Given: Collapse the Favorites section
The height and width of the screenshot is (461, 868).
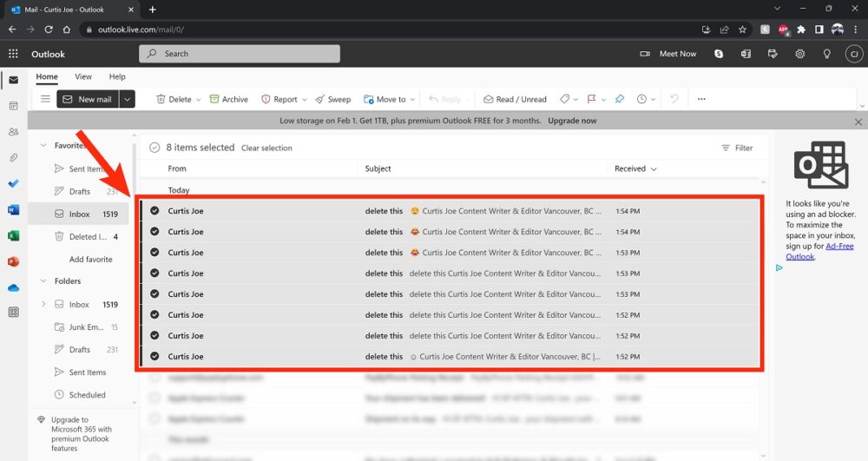Looking at the screenshot, I should (x=43, y=146).
